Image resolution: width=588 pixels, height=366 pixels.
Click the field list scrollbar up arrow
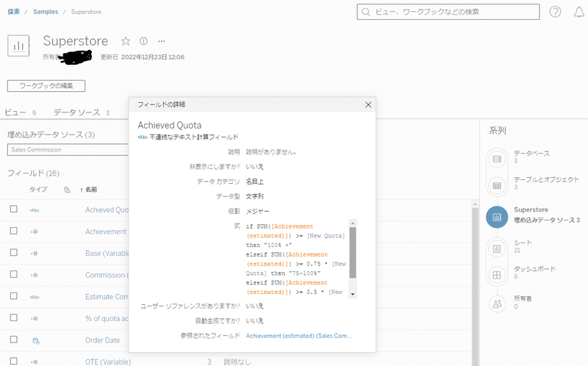pos(475,204)
